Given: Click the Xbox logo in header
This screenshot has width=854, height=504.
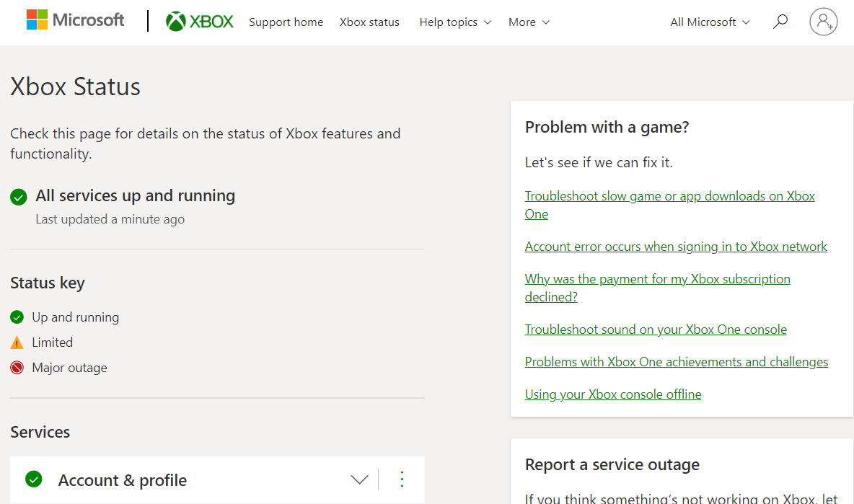Looking at the screenshot, I should point(199,22).
